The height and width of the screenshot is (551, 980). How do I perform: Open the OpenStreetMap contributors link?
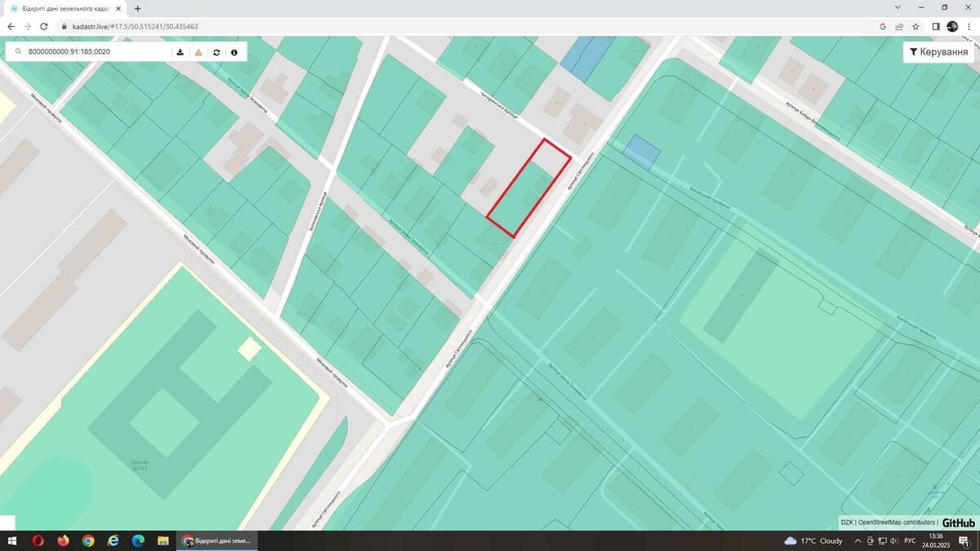[896, 522]
